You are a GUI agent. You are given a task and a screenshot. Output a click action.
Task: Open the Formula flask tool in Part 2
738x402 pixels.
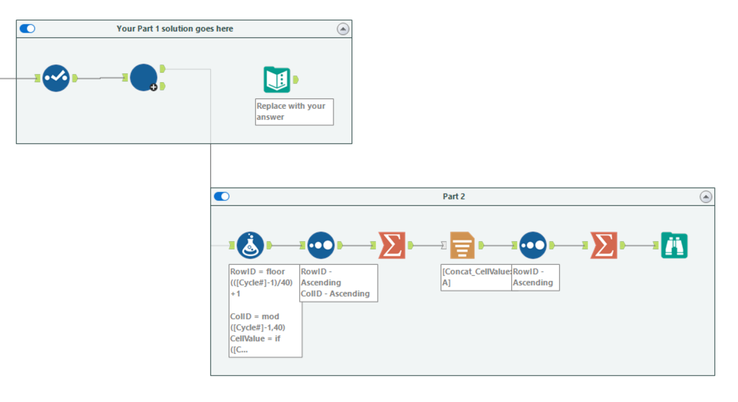250,245
